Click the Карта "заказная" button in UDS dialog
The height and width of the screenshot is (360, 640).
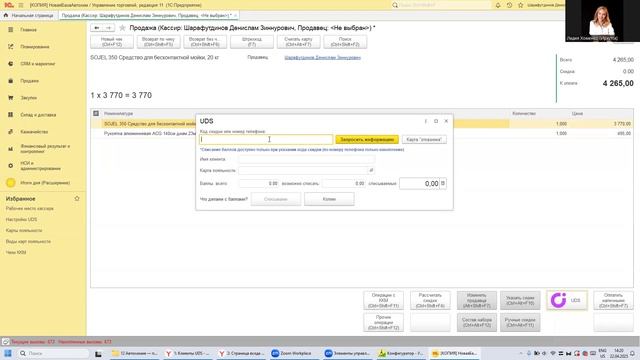tap(424, 140)
